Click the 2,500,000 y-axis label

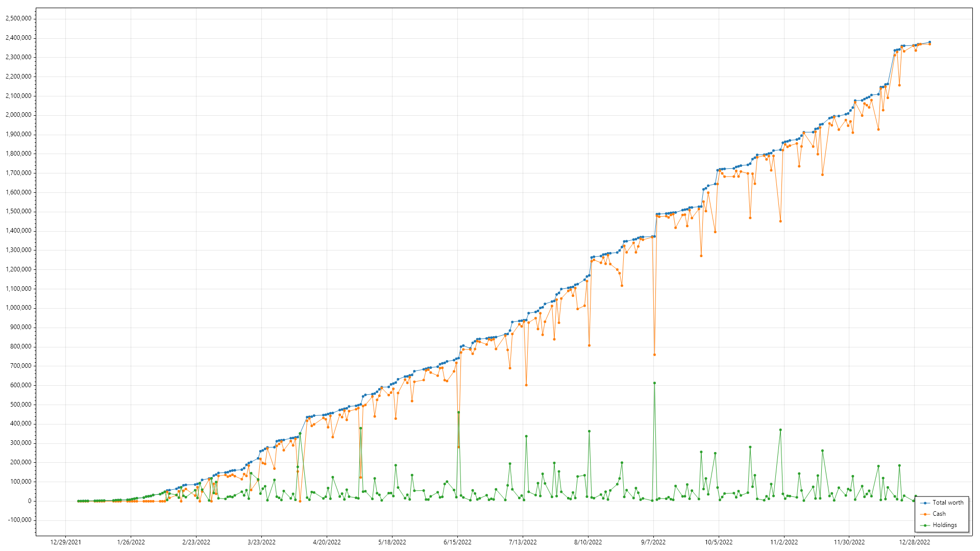click(x=18, y=18)
